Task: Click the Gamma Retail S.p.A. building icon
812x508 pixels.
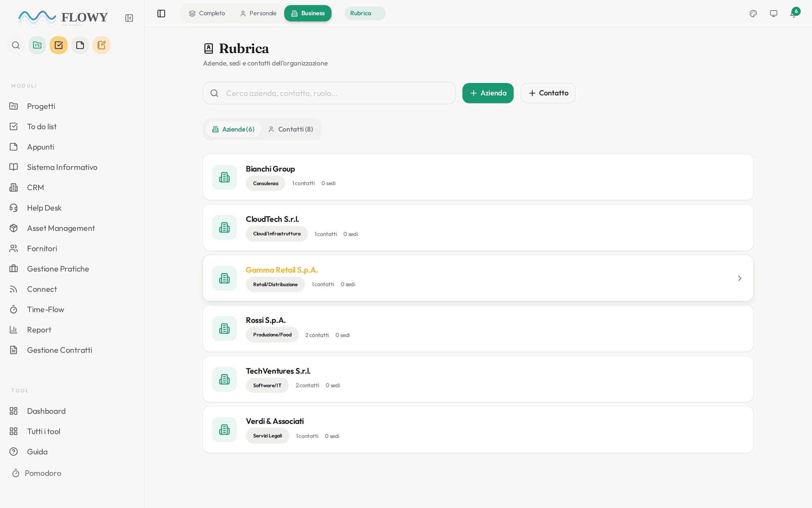Action: 224,278
